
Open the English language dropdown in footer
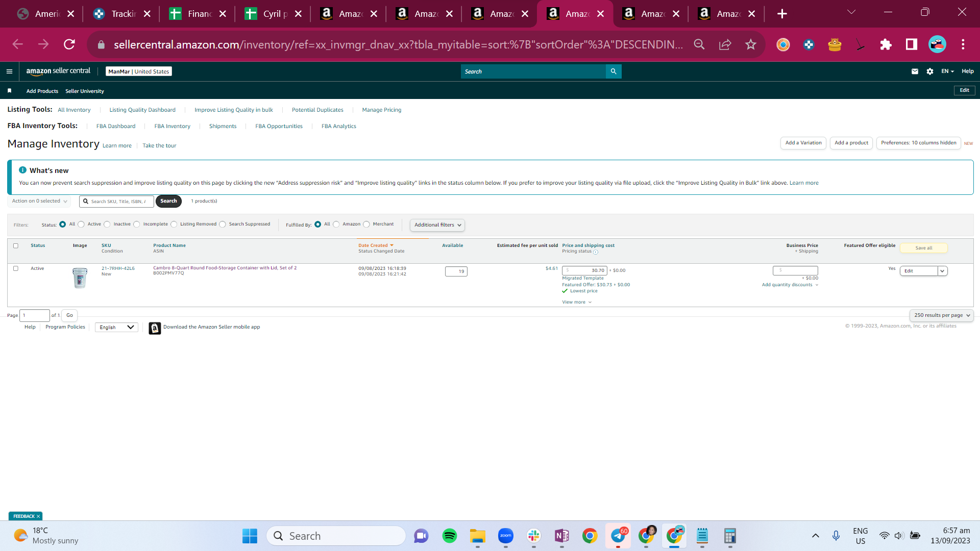[116, 328]
